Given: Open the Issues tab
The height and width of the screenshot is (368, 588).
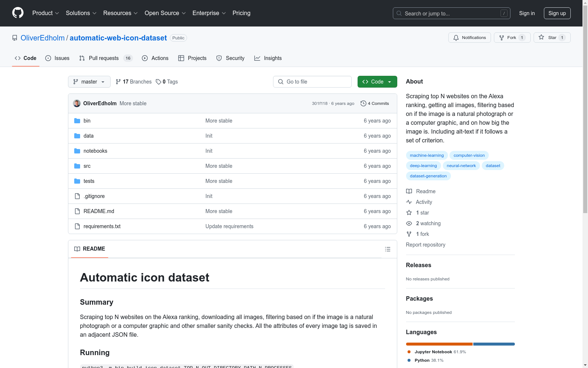Looking at the screenshot, I should 57,58.
